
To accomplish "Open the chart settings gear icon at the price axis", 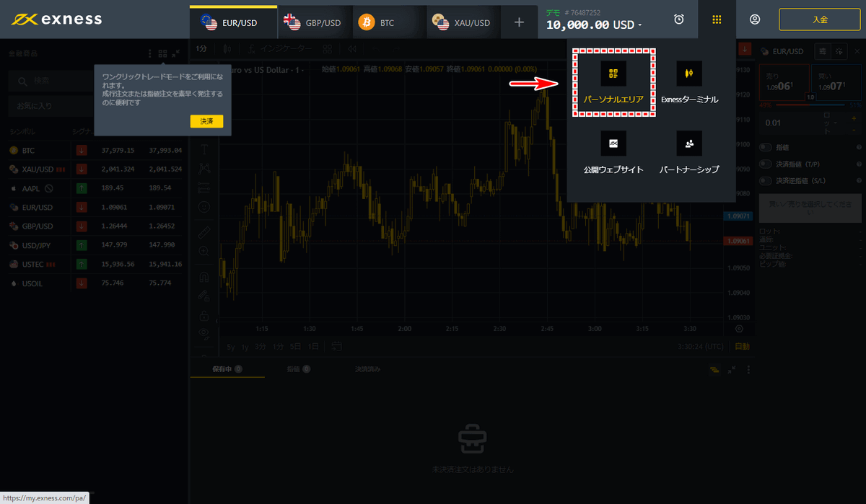I will 739,329.
